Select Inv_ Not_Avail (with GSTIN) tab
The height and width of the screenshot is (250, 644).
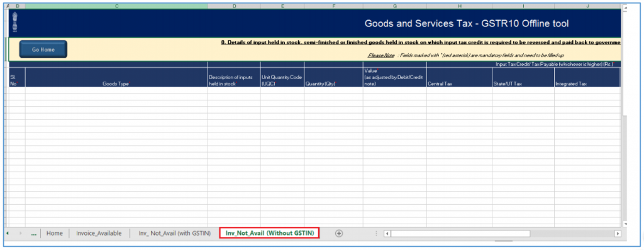(175, 233)
